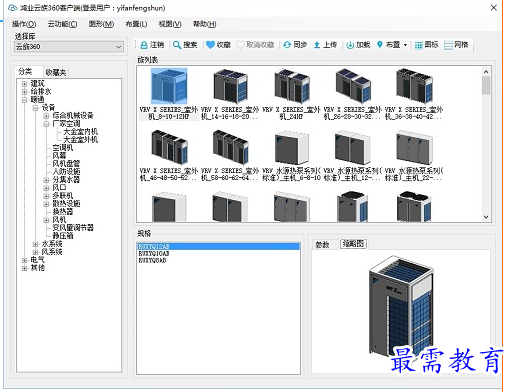Select 变风量调节器 in the tree

coord(73,228)
